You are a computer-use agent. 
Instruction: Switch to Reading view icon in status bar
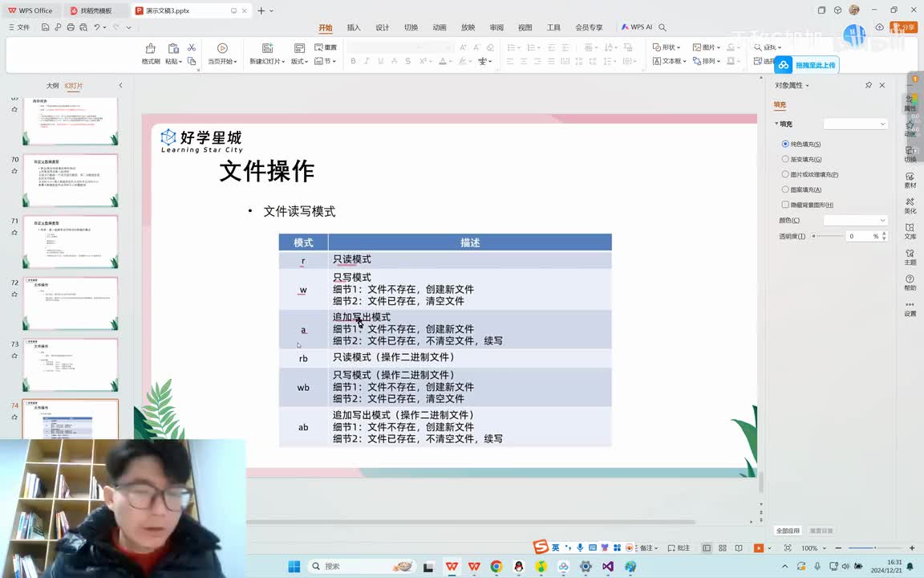[739, 548]
